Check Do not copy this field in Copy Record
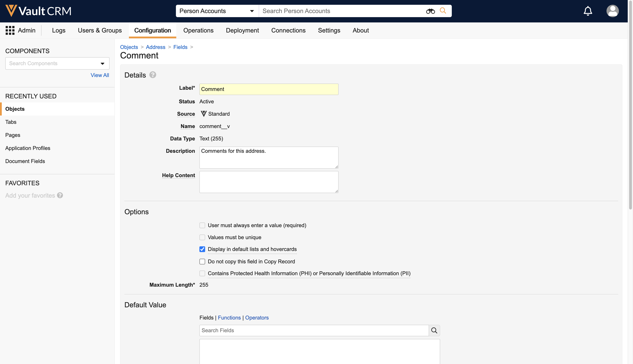The height and width of the screenshot is (364, 633). coord(202,262)
